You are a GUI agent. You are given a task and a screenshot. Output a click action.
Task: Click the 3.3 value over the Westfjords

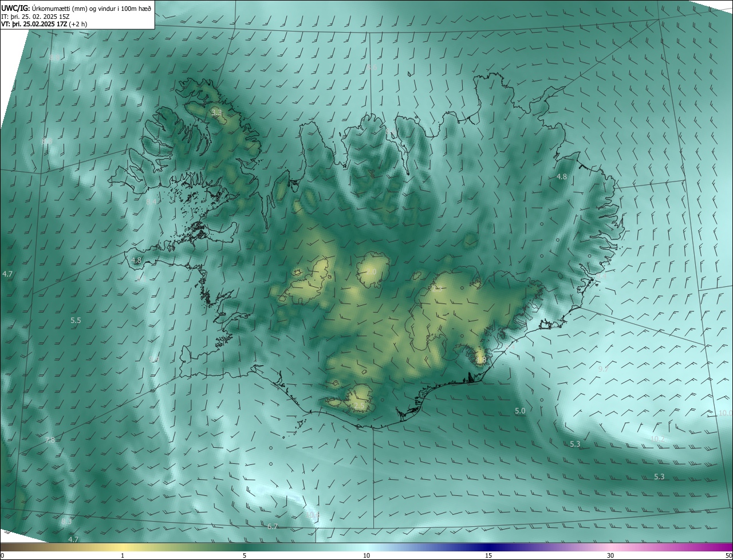coord(216,113)
